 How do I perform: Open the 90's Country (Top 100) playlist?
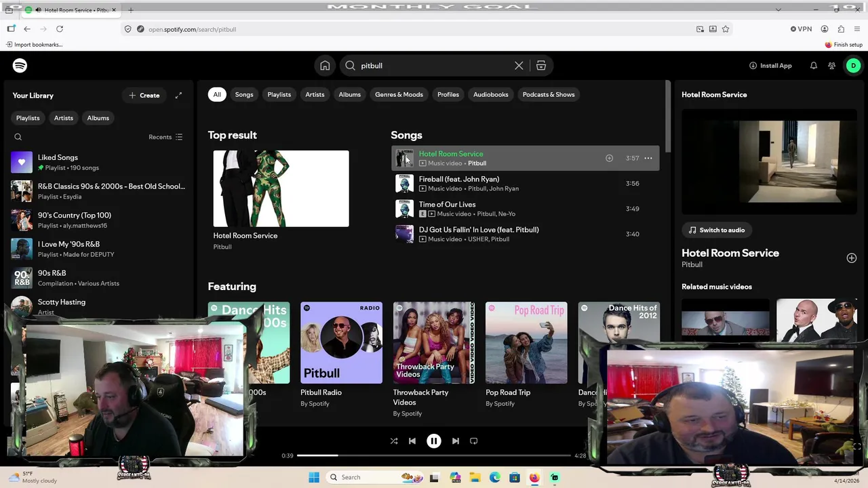coord(99,220)
